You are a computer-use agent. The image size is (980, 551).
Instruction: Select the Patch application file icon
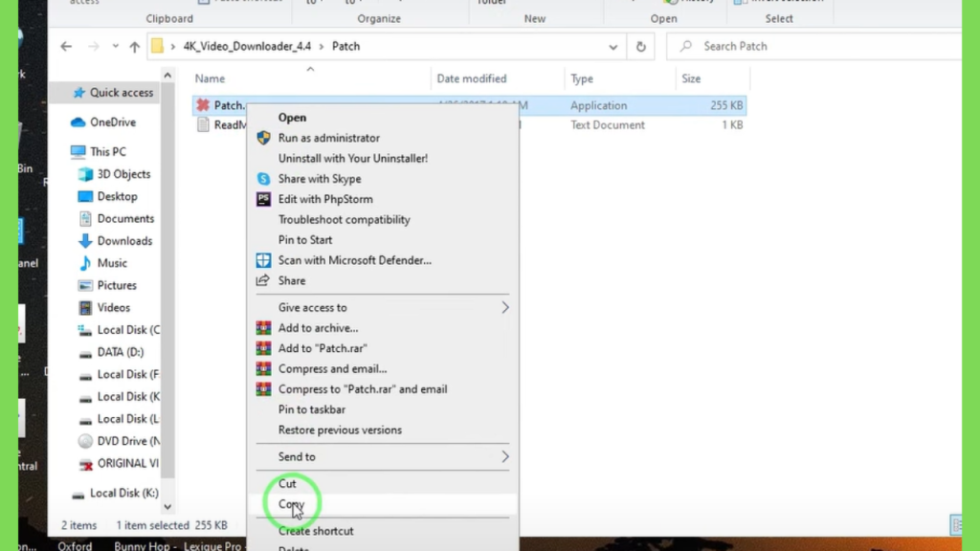point(203,105)
